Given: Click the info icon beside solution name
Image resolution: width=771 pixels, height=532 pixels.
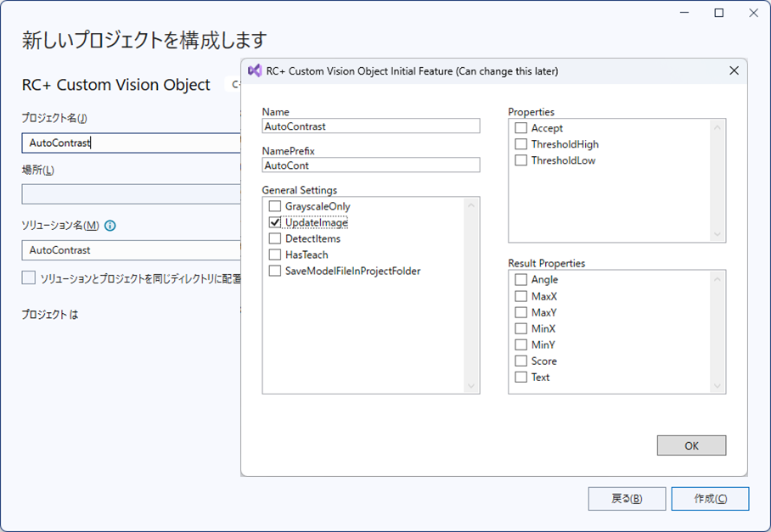Looking at the screenshot, I should point(110,226).
